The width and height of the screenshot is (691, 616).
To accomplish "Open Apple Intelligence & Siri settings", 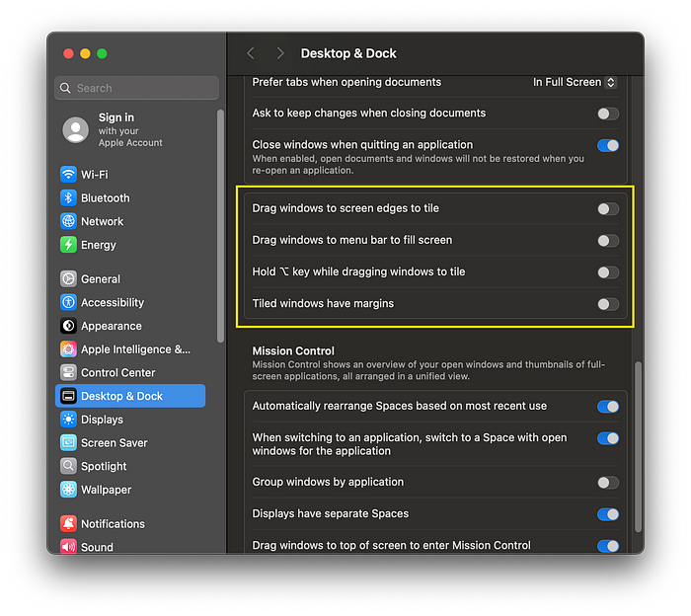I will pos(130,349).
